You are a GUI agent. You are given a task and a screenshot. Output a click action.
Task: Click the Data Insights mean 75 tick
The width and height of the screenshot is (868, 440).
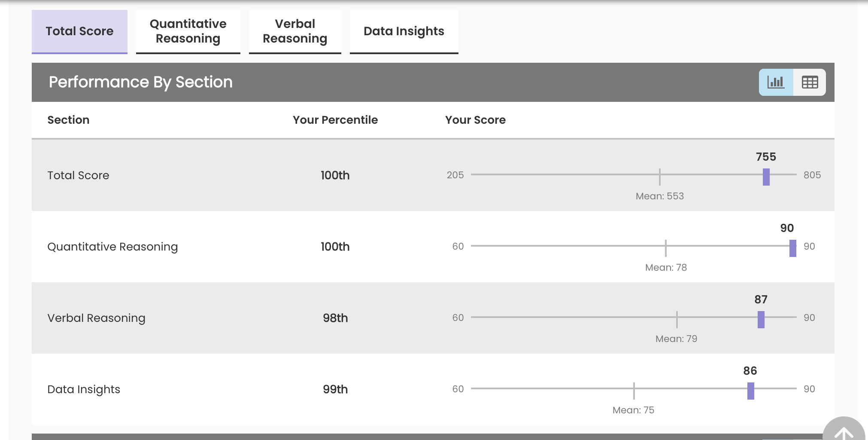[x=634, y=391]
